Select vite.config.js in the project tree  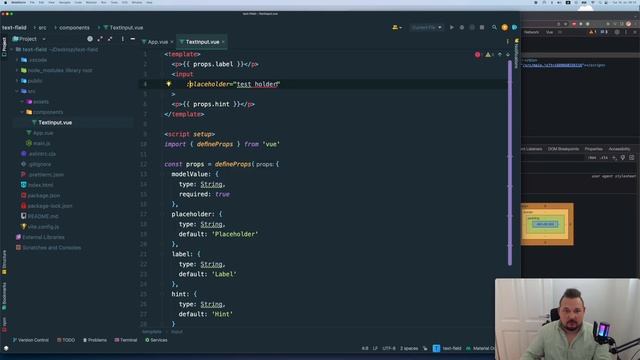point(43,227)
